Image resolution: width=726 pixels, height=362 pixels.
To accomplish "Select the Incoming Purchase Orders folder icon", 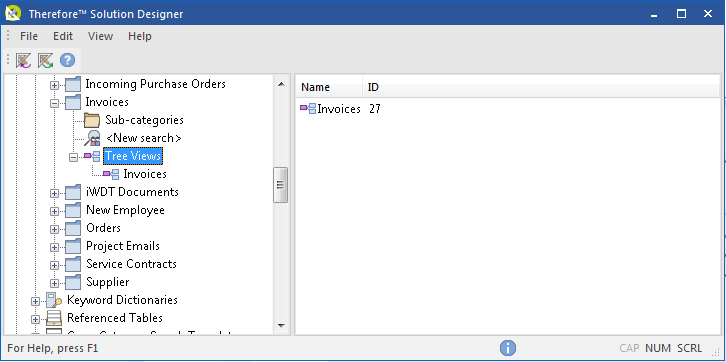I will point(73,84).
